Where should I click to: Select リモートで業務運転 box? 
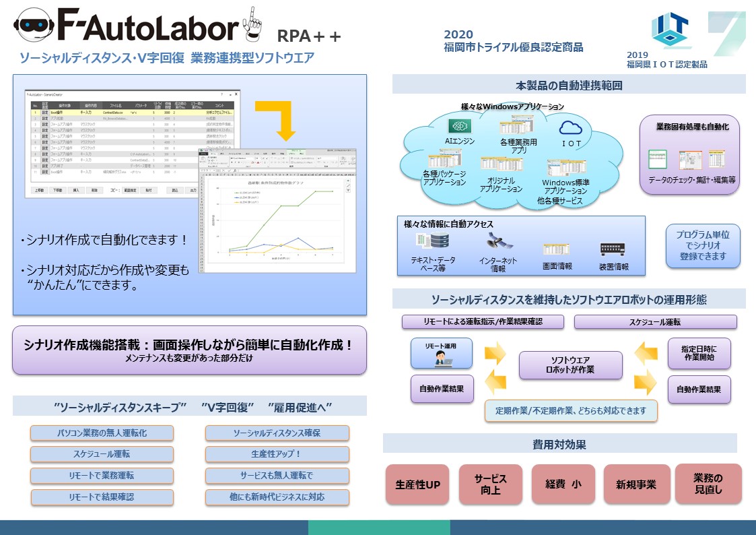click(102, 475)
